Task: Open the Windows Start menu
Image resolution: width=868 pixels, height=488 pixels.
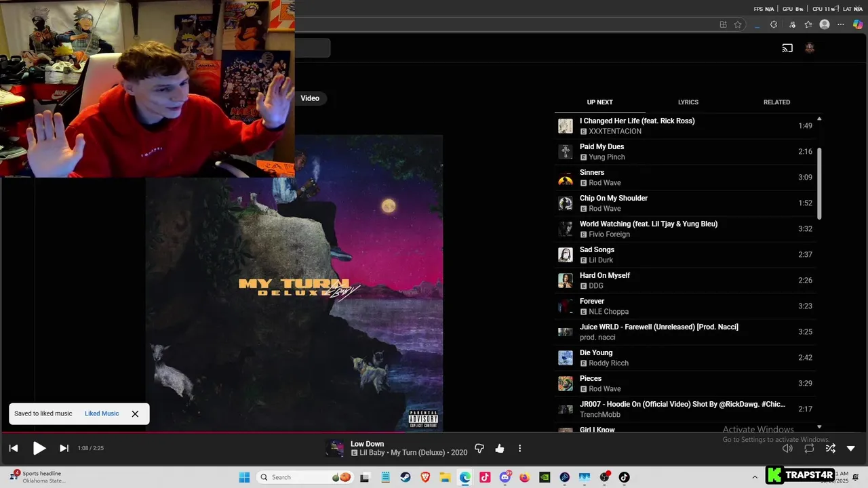Action: click(244, 477)
